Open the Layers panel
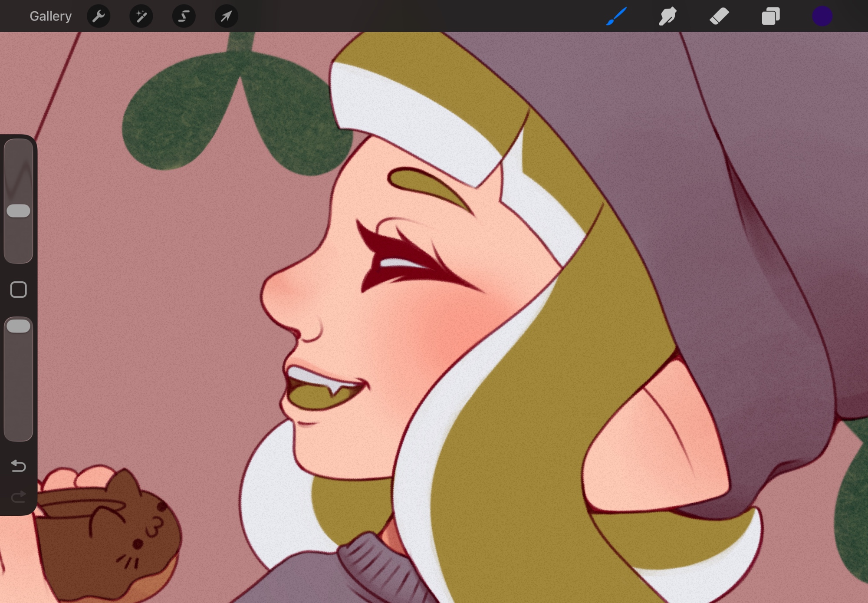The width and height of the screenshot is (868, 603). pyautogui.click(x=770, y=16)
